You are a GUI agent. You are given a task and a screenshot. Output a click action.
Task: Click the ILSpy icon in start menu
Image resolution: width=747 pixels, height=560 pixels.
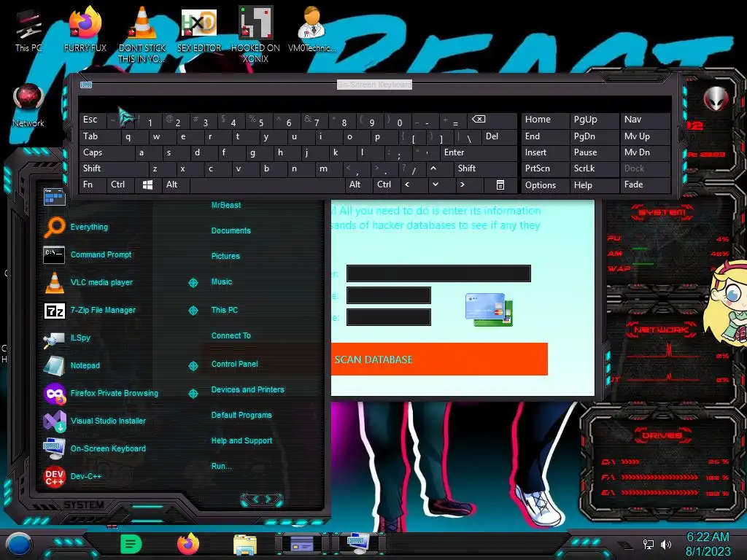(54, 338)
